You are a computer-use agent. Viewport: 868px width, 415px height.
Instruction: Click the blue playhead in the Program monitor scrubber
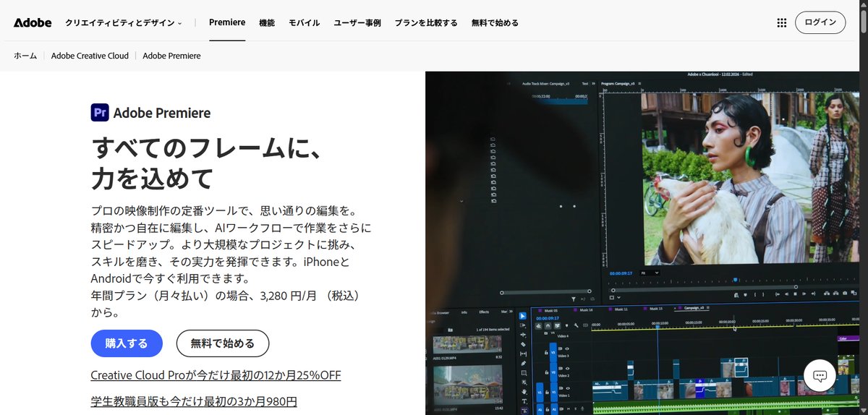pos(736,280)
